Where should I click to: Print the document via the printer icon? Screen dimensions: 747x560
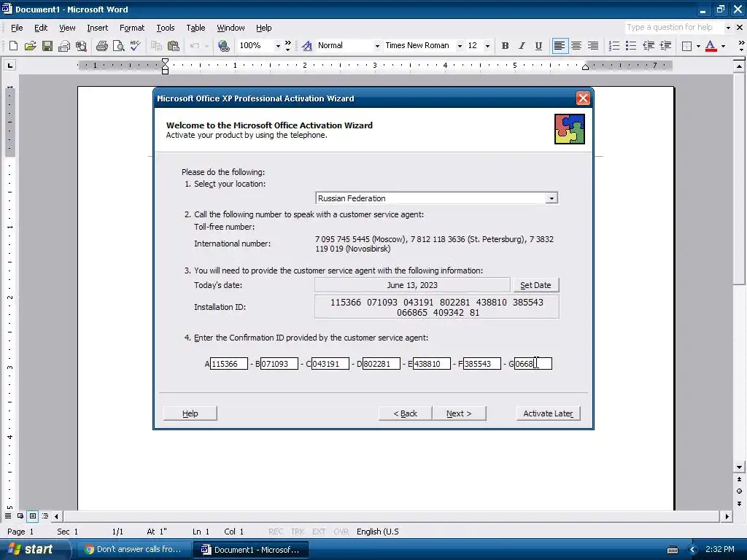point(101,46)
